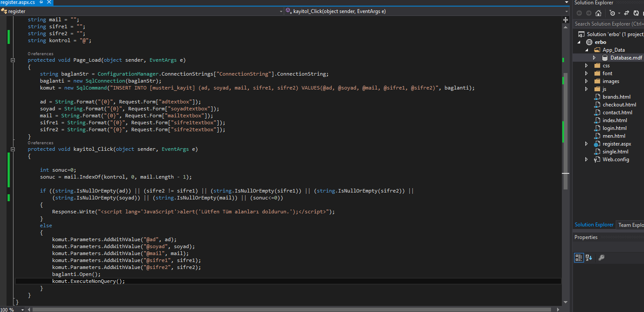Pin the register.aspx.cs tab
The image size is (644, 312).
click(x=40, y=3)
